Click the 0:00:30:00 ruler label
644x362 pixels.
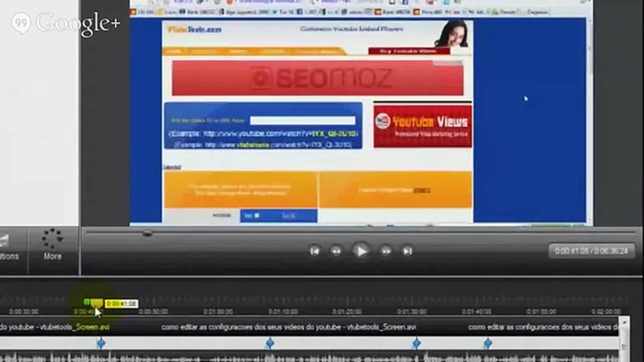[24, 312]
